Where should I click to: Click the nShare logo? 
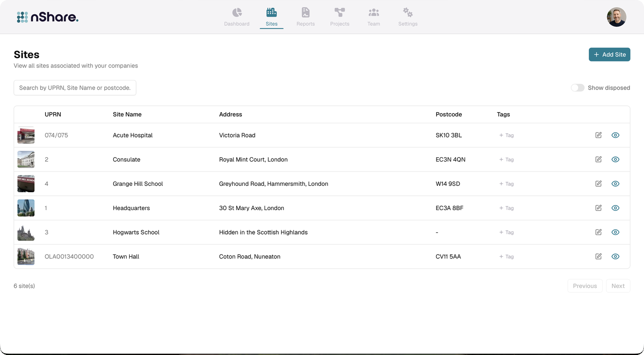47,17
